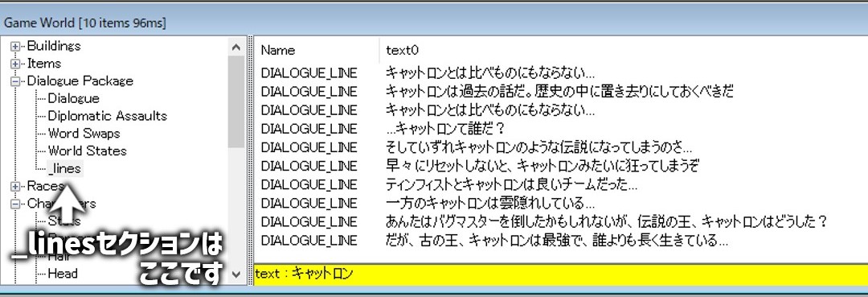The height and width of the screenshot is (297, 868).
Task: Open the Word Swaps subcategory
Action: coord(84,134)
